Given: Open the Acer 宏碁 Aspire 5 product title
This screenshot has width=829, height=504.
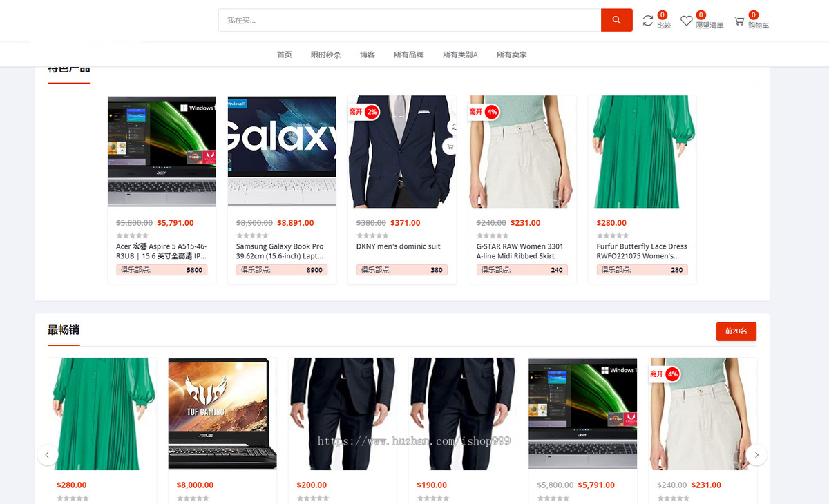Looking at the screenshot, I should [x=162, y=251].
